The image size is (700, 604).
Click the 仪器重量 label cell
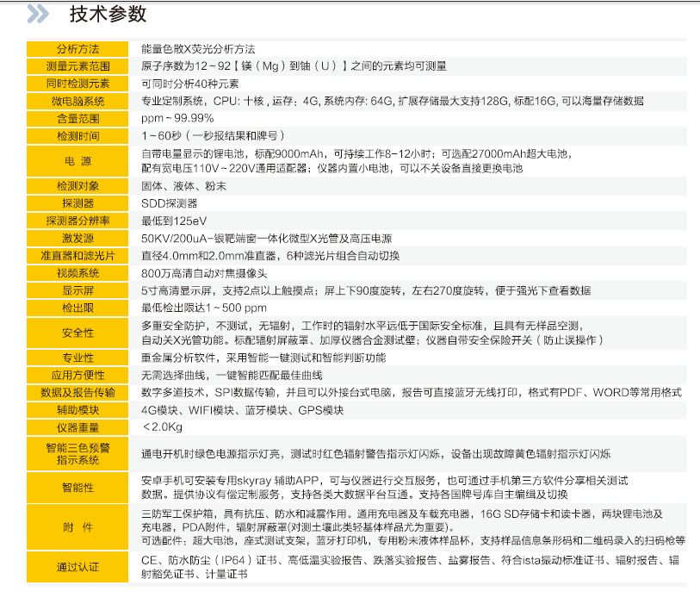pos(78,427)
